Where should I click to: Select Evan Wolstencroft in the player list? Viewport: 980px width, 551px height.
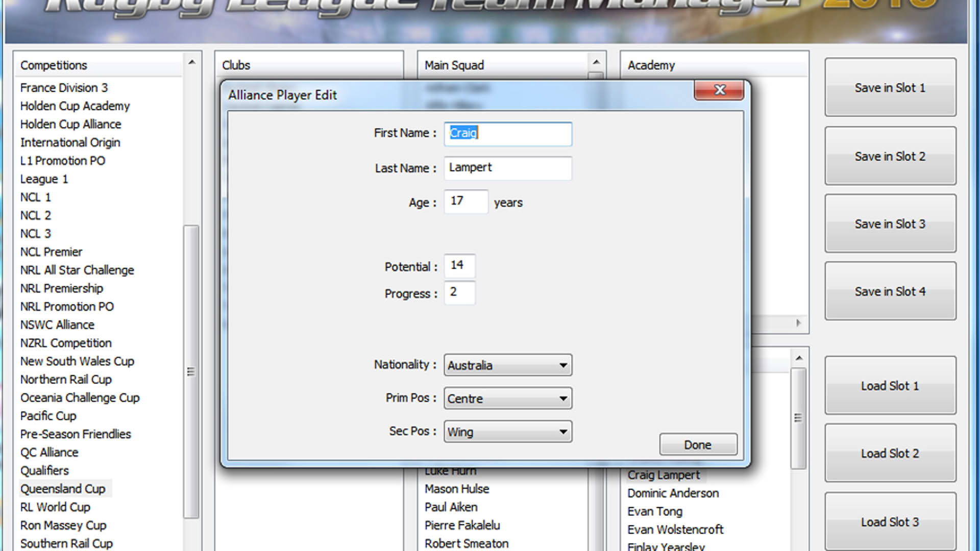(x=675, y=530)
